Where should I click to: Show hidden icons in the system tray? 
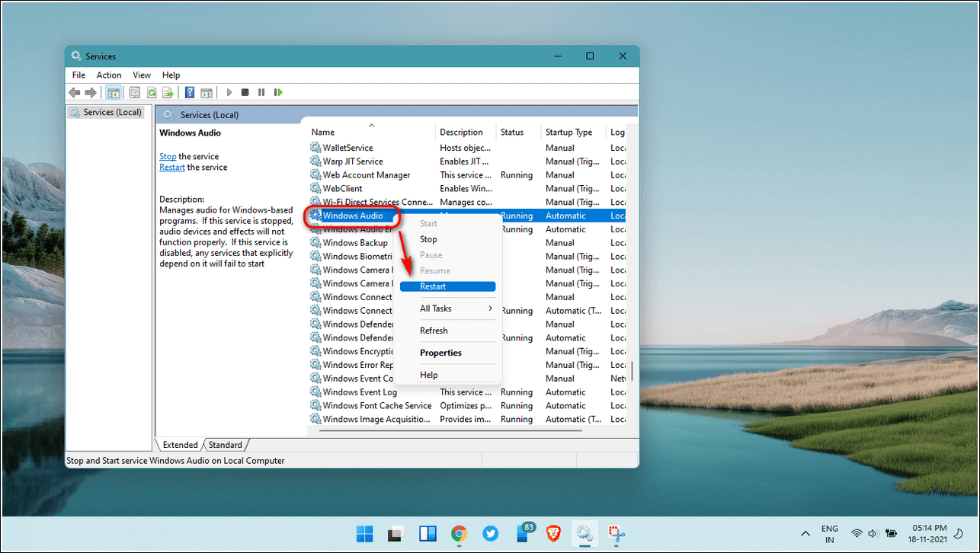coord(805,533)
